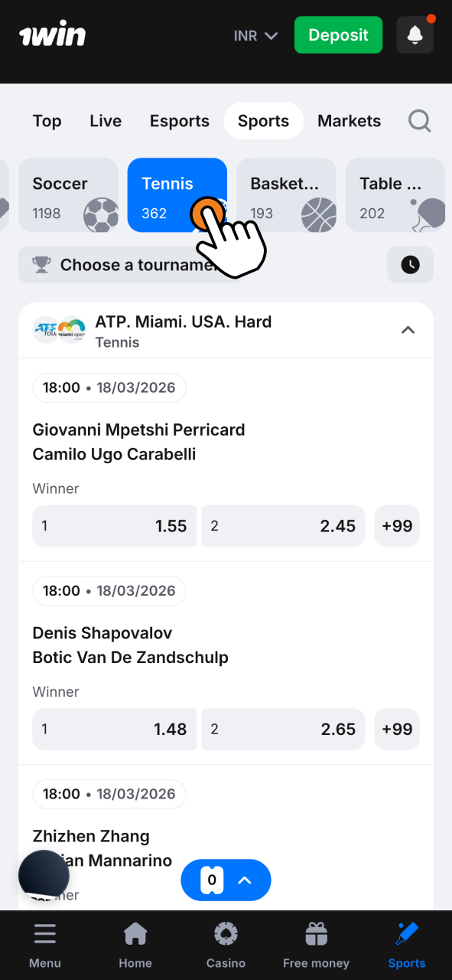Collapse the ATP Miami USA Hard section
This screenshot has width=452, height=980.
[x=408, y=330]
